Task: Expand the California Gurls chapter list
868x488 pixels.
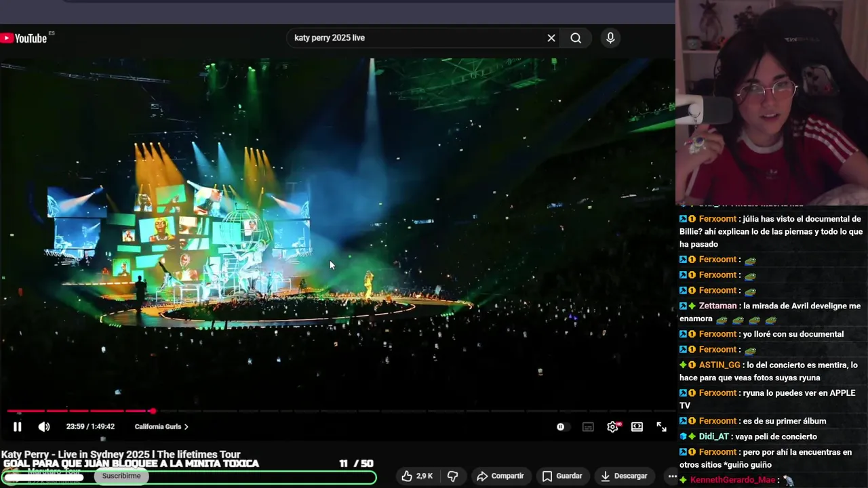Action: pyautogui.click(x=161, y=427)
